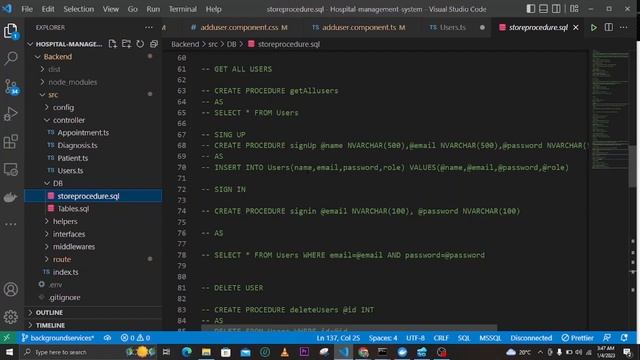This screenshot has width=640, height=360.
Task: Collapse the Backend folder
Action: (58, 56)
